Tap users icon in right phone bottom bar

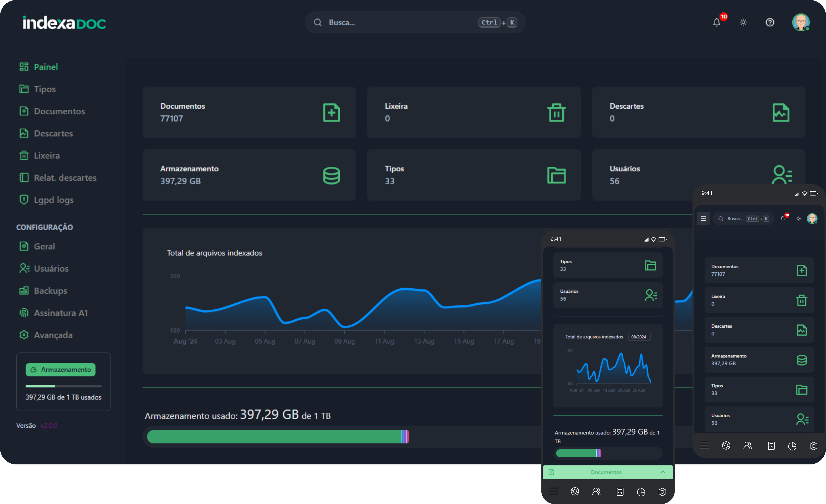point(747,445)
